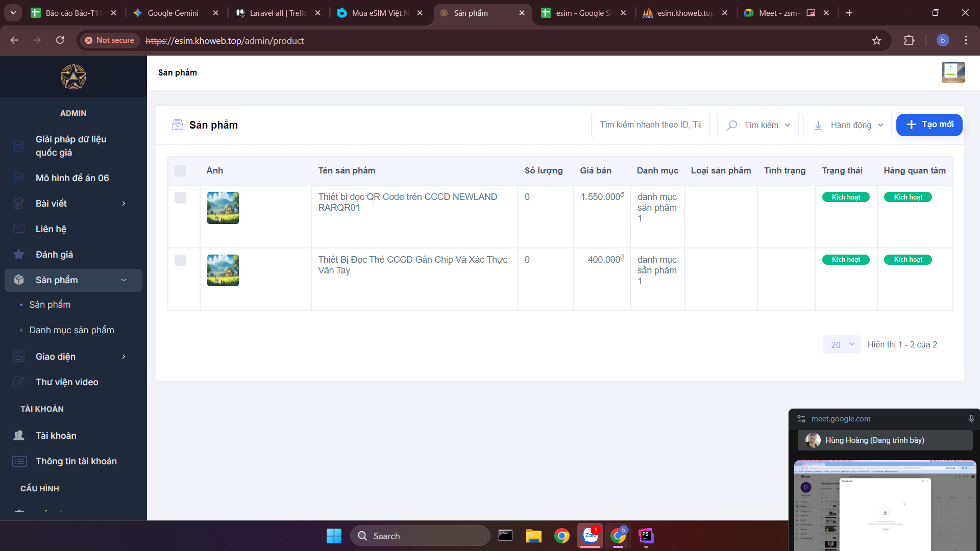
Task: Click the admin star logo in sidebar
Action: [x=73, y=77]
